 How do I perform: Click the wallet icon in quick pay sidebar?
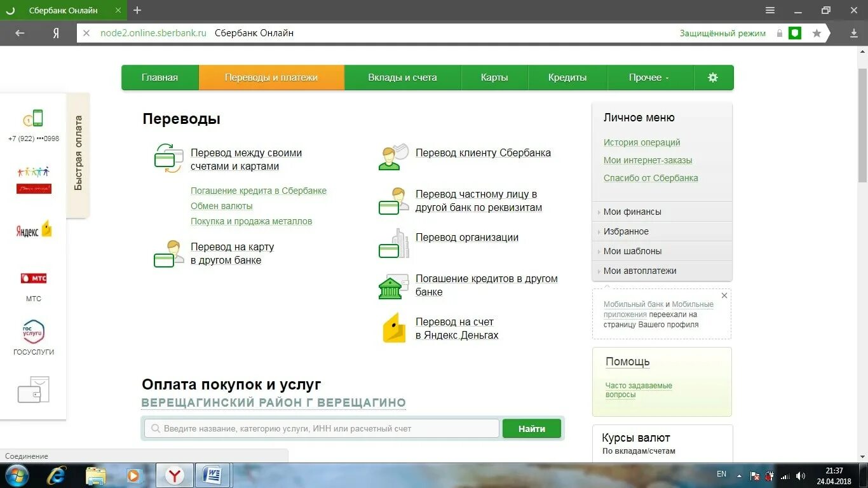click(33, 390)
